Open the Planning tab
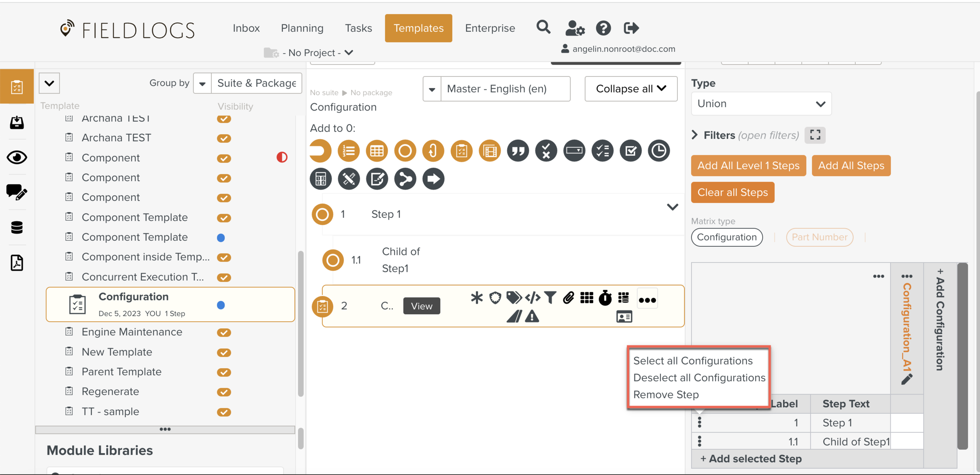This screenshot has height=475, width=980. [x=302, y=28]
